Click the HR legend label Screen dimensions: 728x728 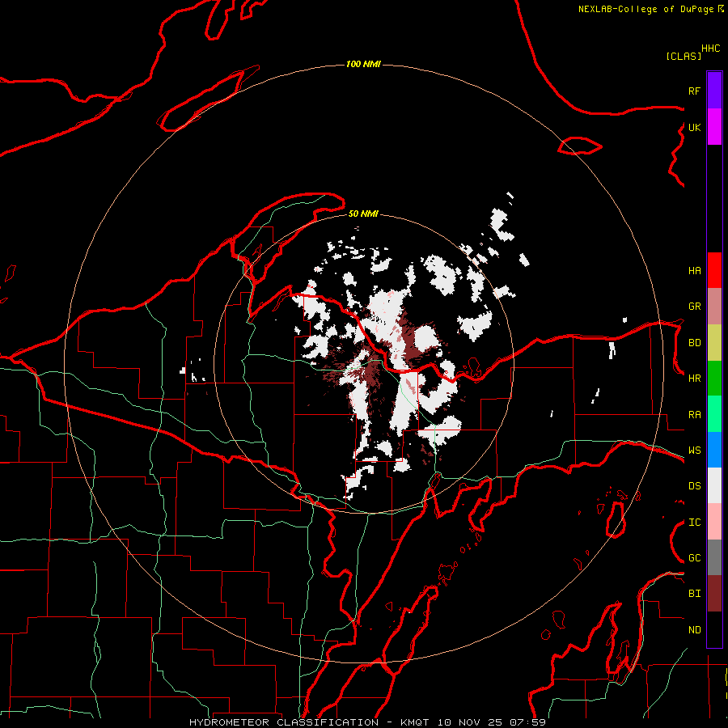pos(694,379)
